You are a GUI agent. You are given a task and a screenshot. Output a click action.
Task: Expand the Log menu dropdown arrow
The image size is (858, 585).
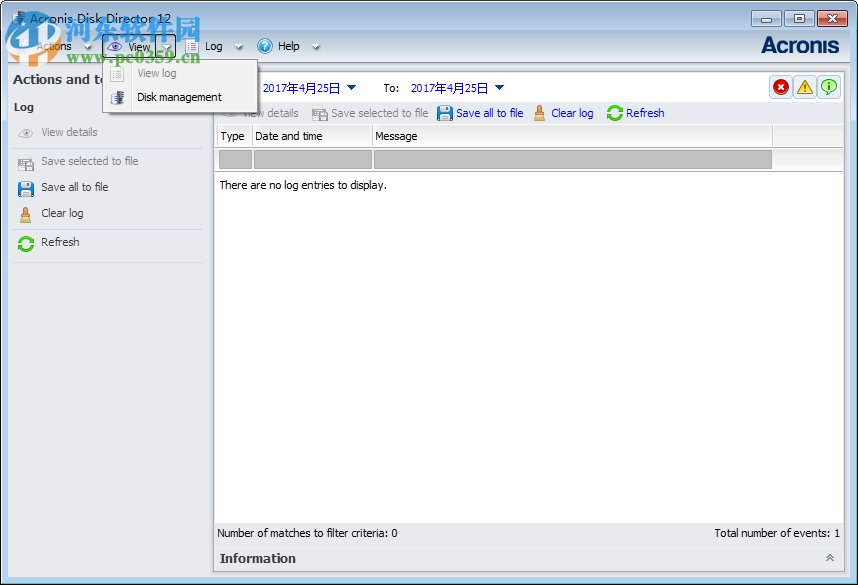point(239,47)
